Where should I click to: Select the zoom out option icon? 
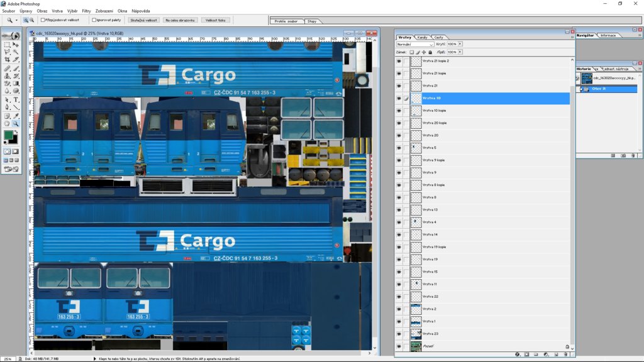point(31,19)
